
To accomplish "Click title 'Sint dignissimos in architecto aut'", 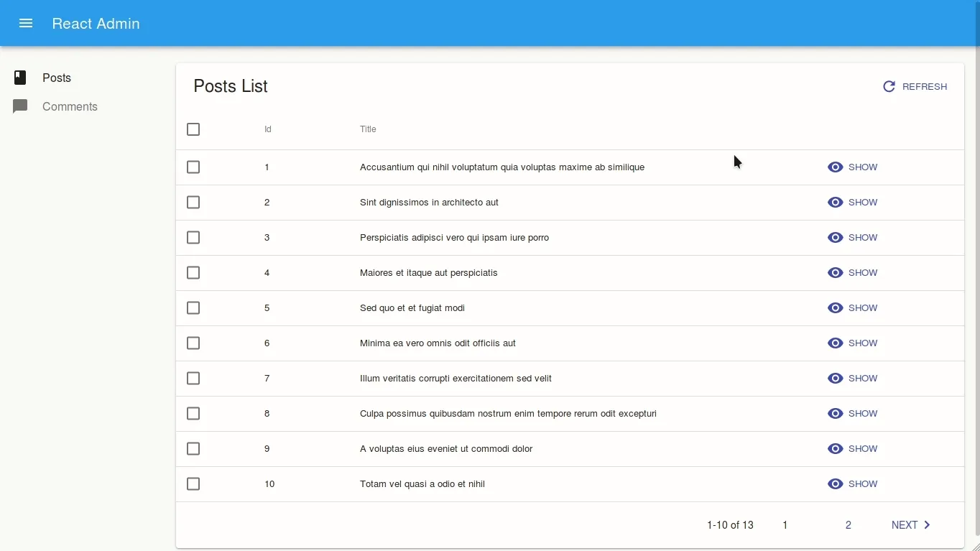I will coord(429,203).
